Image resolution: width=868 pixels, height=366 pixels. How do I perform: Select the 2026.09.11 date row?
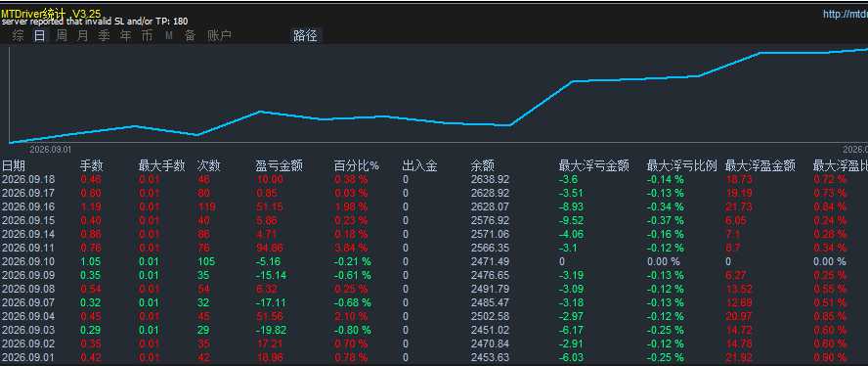tap(28, 248)
